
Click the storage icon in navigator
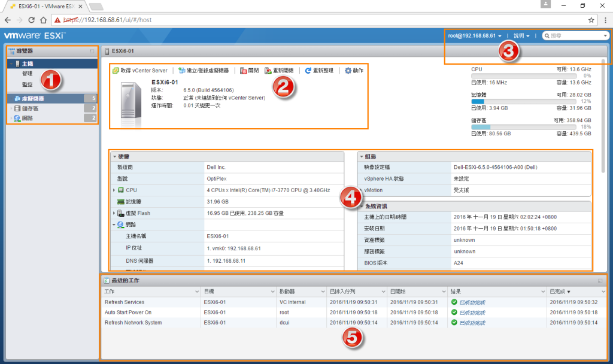point(17,108)
